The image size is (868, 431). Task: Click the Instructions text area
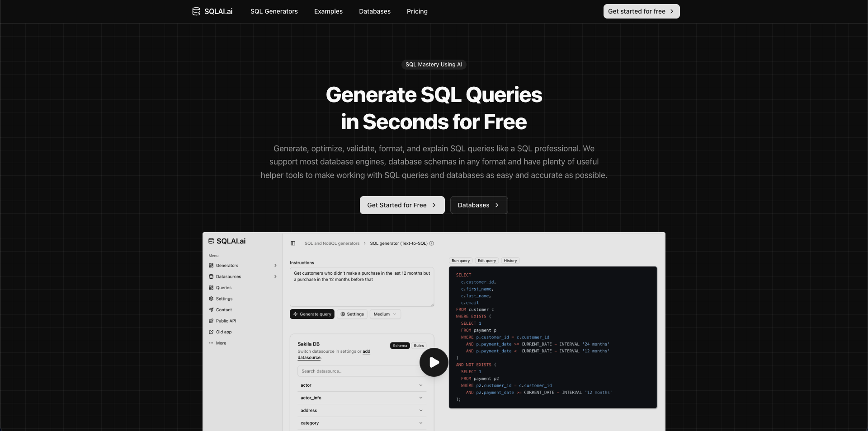(x=362, y=287)
